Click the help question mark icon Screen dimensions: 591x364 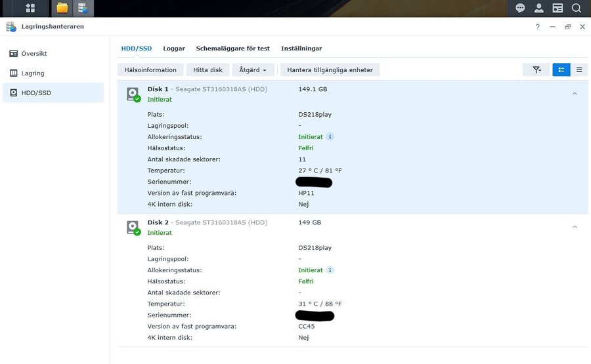[x=537, y=27]
